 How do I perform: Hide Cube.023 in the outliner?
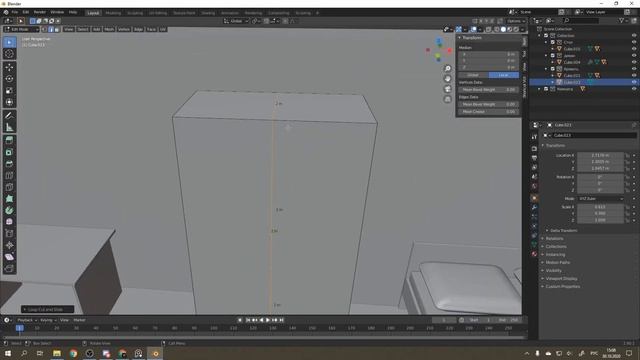point(634,82)
